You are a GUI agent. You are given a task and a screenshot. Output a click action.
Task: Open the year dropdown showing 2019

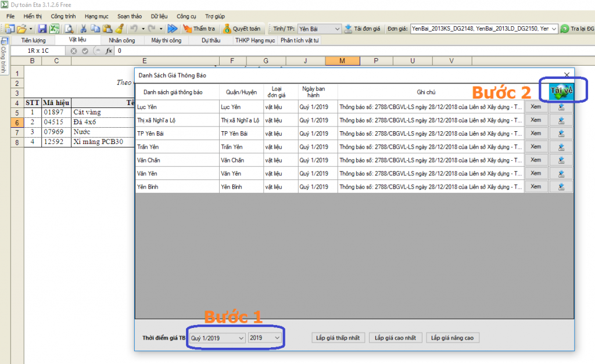coord(265,338)
